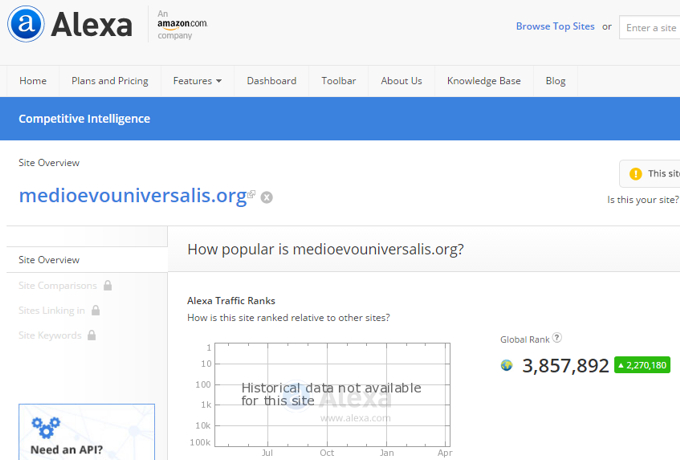
Task: Open Knowledge Base from the nav bar
Action: click(484, 81)
